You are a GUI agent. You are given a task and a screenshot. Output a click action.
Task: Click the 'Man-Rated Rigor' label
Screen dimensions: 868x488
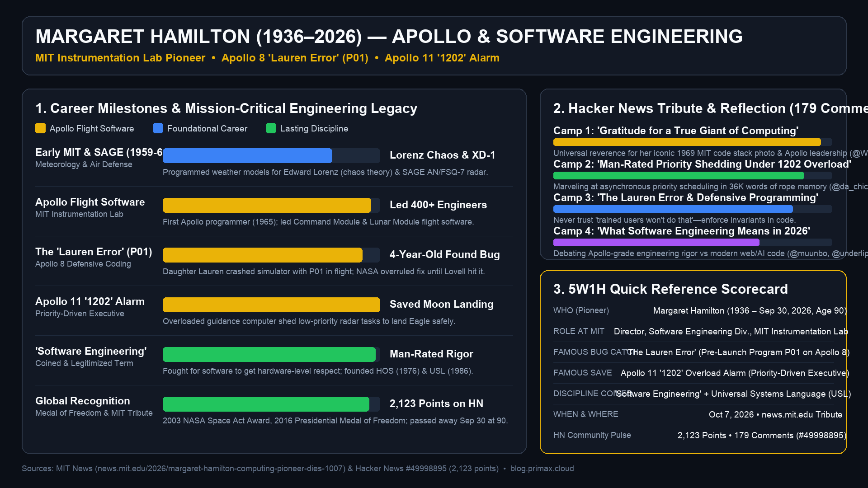pos(431,354)
